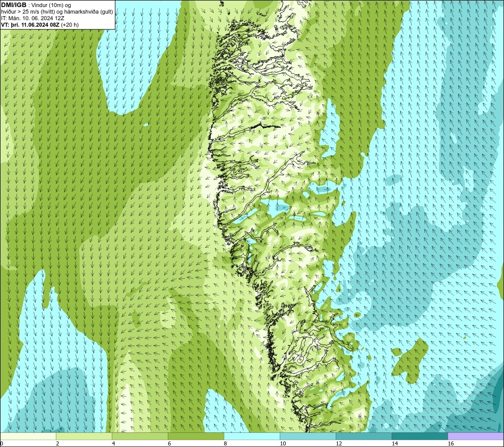Click the 6–8 m/s dark green swatch
This screenshot has width=504, height=447.
click(196, 436)
